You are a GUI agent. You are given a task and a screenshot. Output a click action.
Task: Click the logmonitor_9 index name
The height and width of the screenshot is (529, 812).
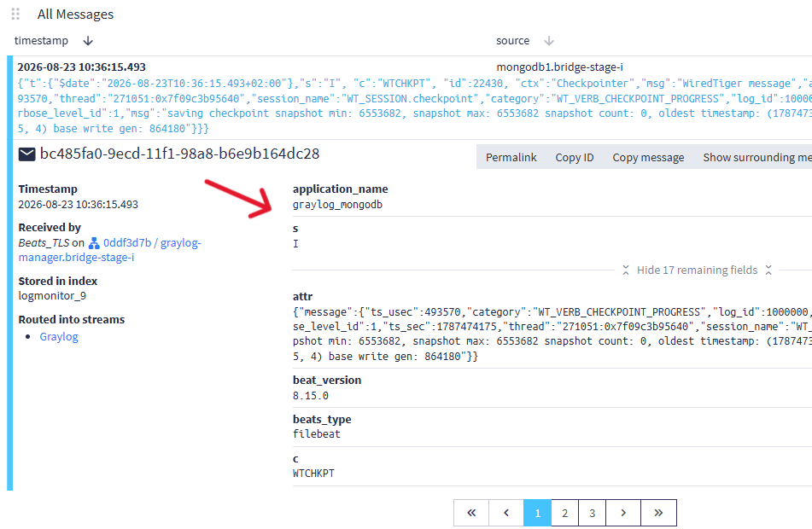tap(52, 295)
